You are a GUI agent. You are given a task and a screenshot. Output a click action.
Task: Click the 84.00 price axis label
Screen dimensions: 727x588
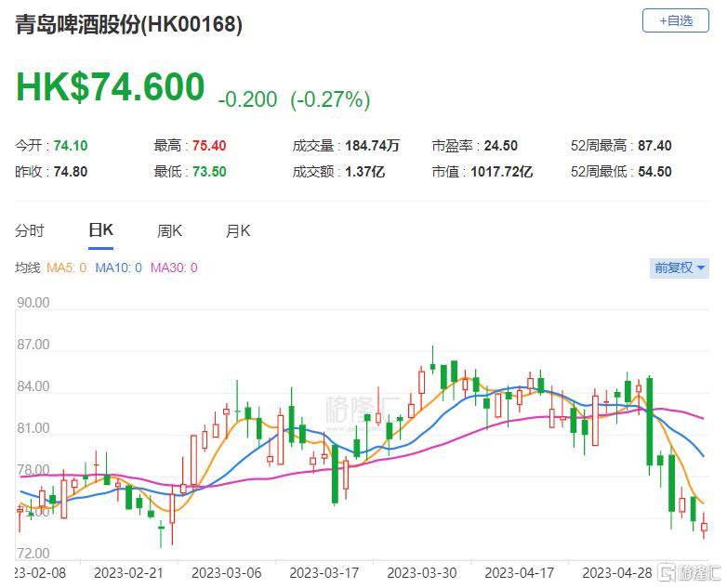click(x=33, y=386)
